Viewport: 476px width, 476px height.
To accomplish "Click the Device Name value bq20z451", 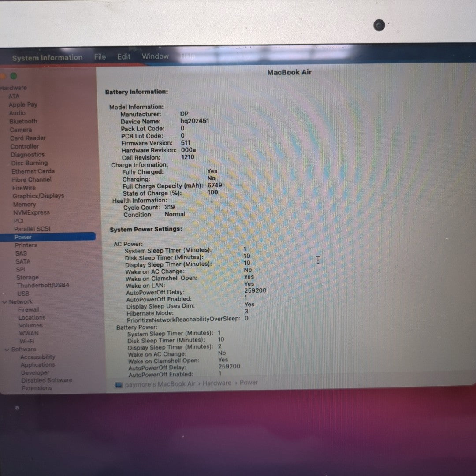I will point(195,121).
